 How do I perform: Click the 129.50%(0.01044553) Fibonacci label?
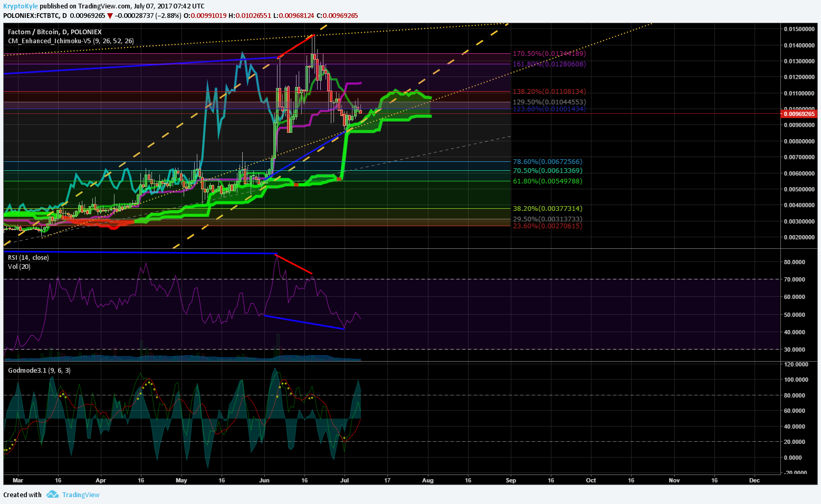[549, 102]
